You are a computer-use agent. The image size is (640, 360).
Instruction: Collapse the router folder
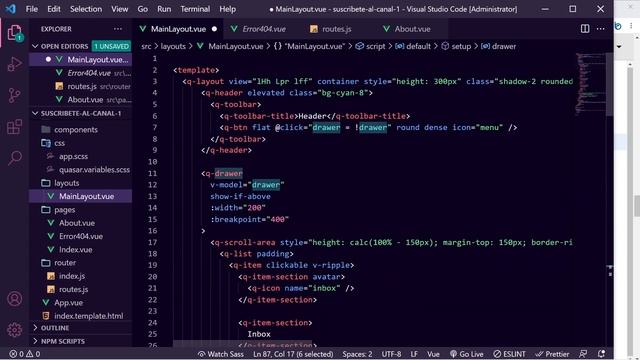(x=59, y=262)
